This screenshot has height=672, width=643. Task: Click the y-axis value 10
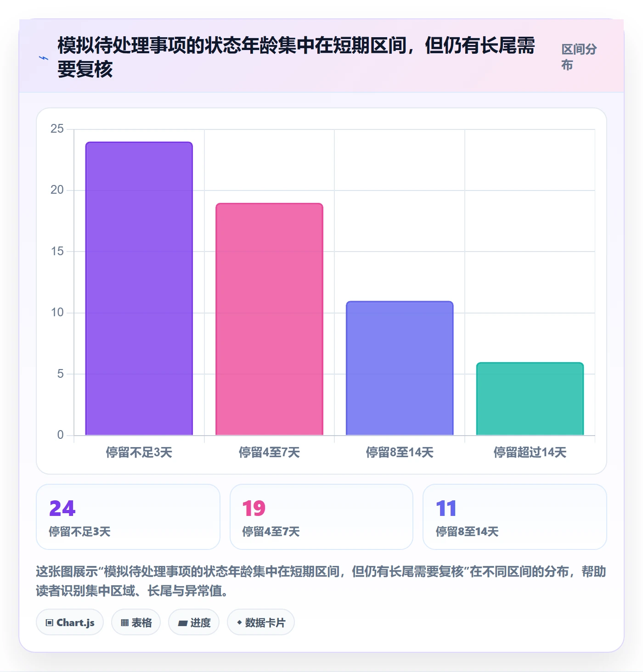[57, 313]
